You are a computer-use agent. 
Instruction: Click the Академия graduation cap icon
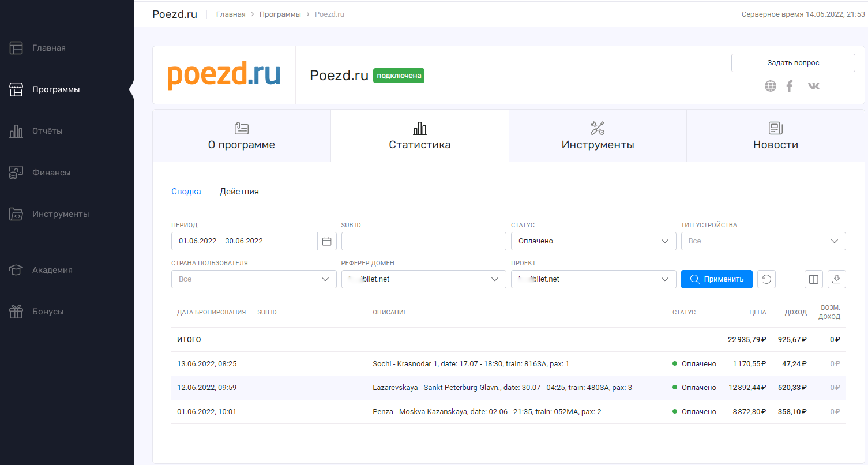tap(16, 270)
